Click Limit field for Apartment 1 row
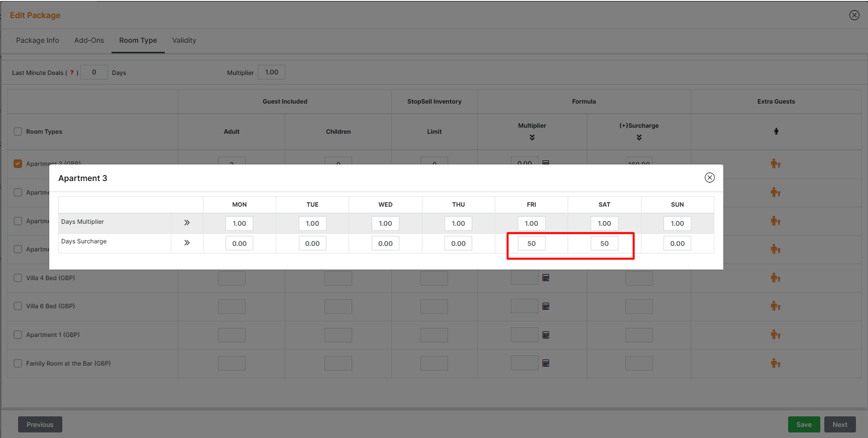Viewport: 868px width, 438px height. (434, 335)
